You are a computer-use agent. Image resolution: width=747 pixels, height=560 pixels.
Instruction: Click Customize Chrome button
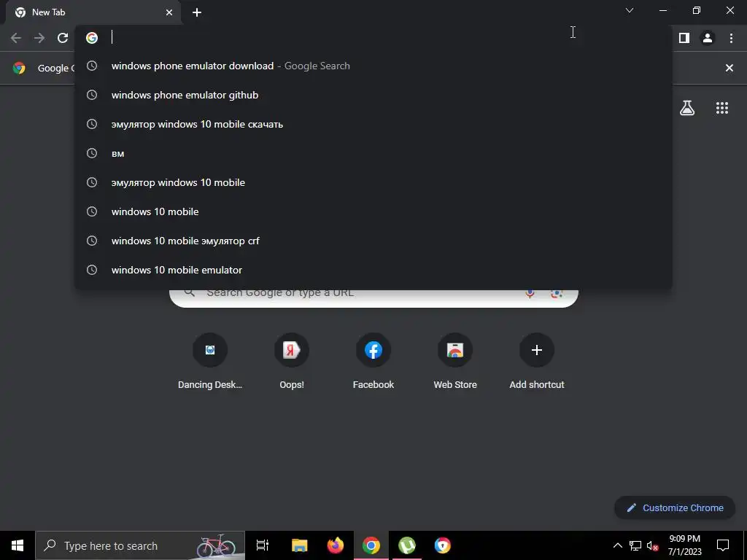tap(675, 507)
